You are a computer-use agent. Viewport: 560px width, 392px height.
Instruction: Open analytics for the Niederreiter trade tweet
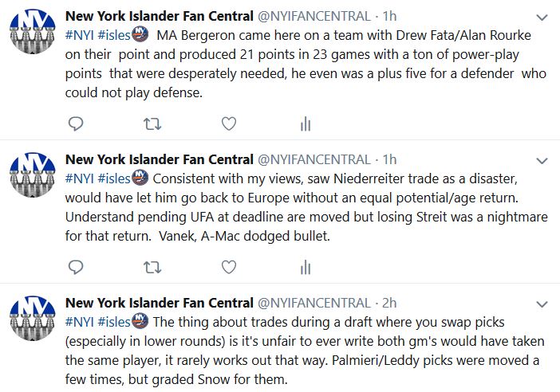305,267
